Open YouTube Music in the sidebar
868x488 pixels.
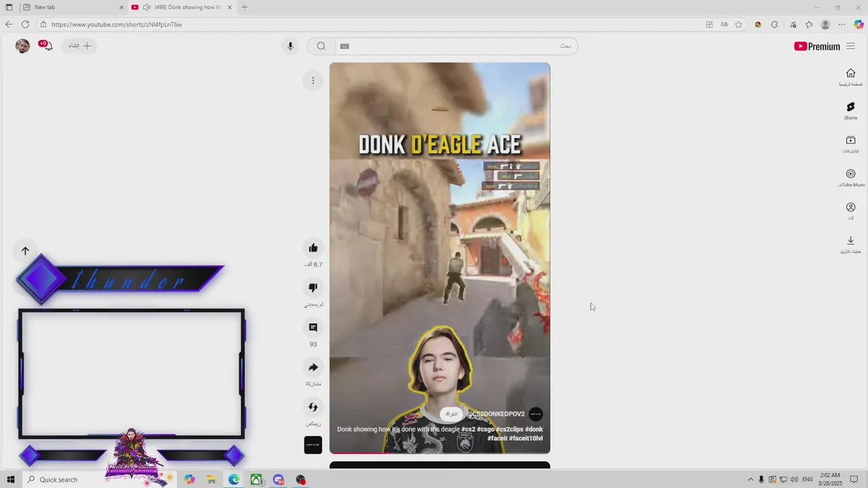coord(850,178)
